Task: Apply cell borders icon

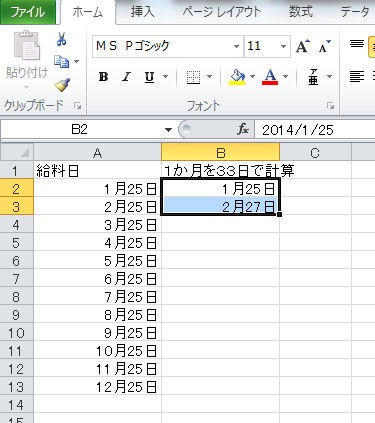Action: [193, 77]
